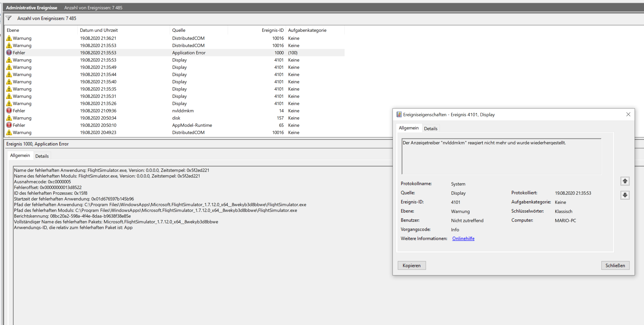Click error icon of nvlddmkm event
644x325 pixels.
point(9,111)
